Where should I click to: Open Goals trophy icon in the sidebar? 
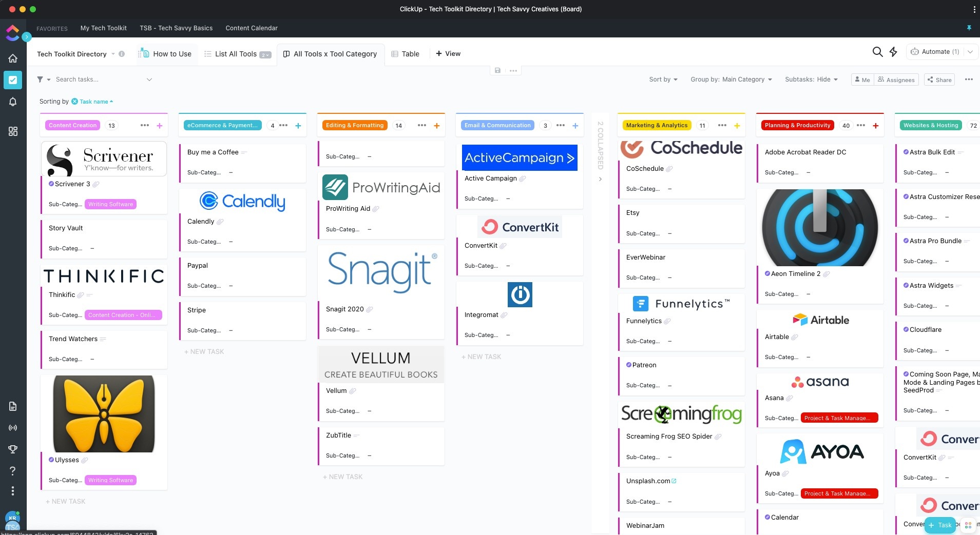click(x=13, y=449)
